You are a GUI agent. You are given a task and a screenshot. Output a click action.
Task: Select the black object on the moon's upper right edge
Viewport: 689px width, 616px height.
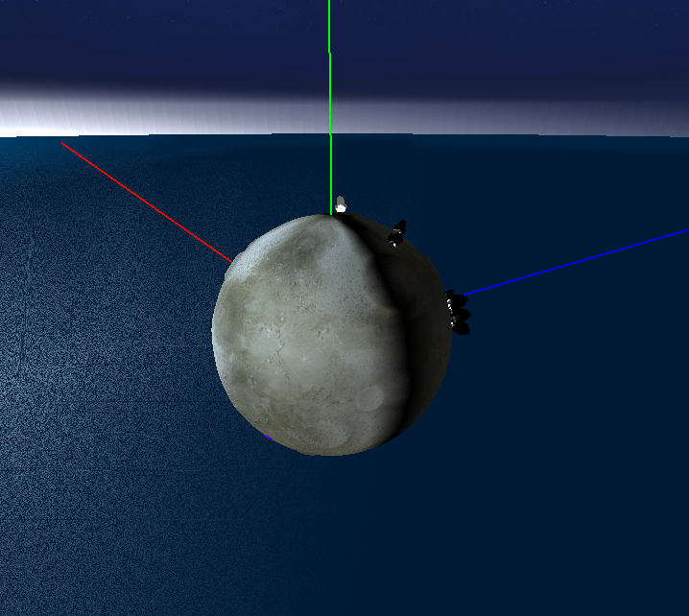(396, 233)
